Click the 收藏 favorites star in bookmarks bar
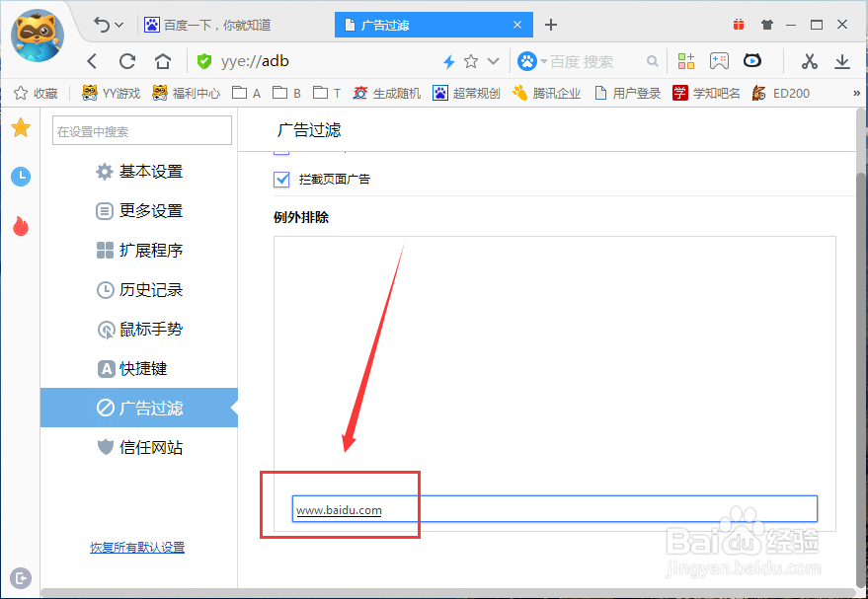This screenshot has height=599, width=868. point(36,94)
